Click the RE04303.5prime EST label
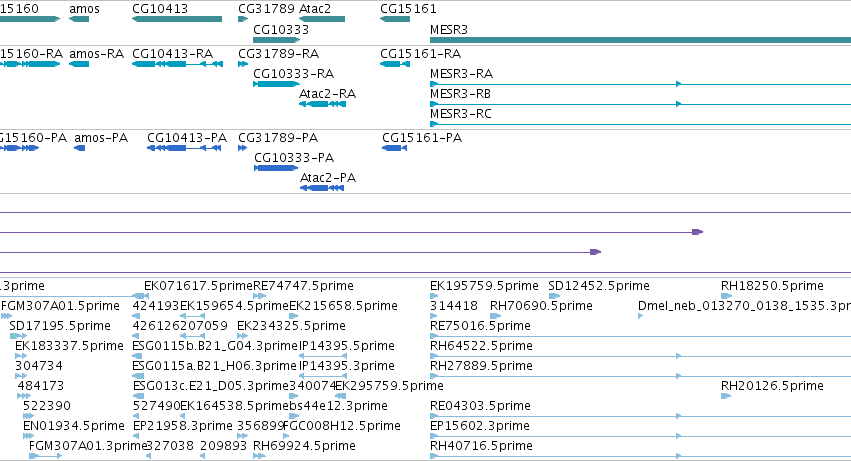 click(480, 406)
